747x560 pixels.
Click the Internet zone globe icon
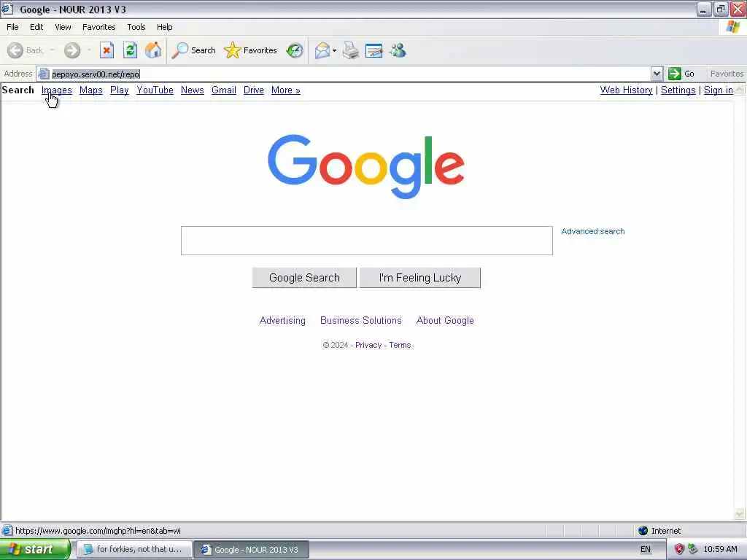(643, 531)
